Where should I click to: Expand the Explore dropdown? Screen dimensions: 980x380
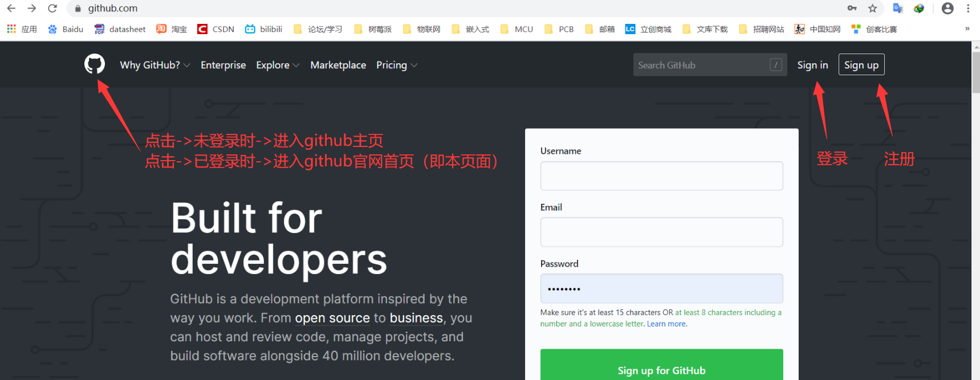coord(278,65)
